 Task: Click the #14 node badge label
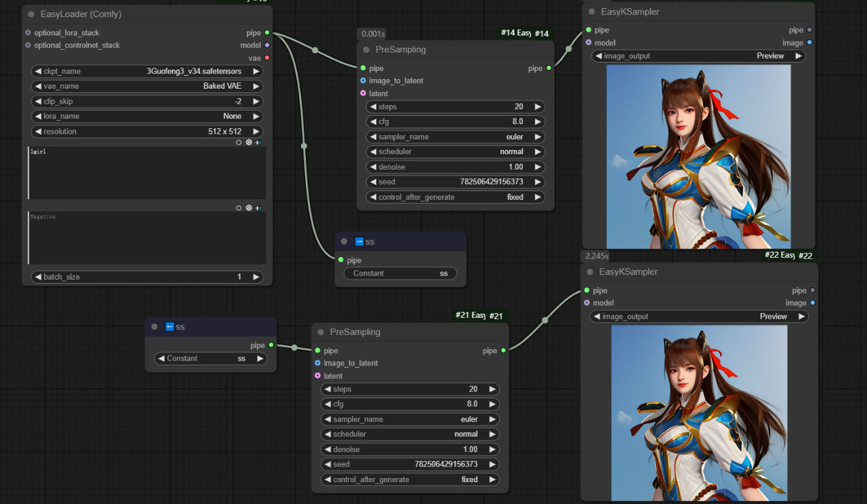[541, 33]
